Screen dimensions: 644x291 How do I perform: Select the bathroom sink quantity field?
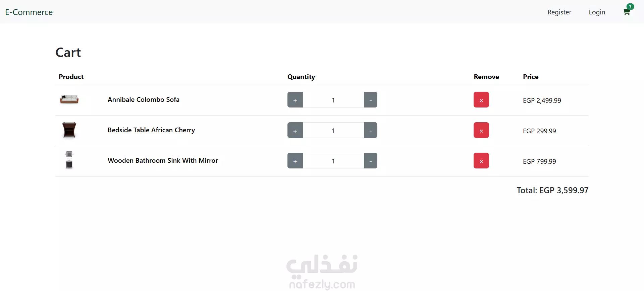(x=333, y=161)
